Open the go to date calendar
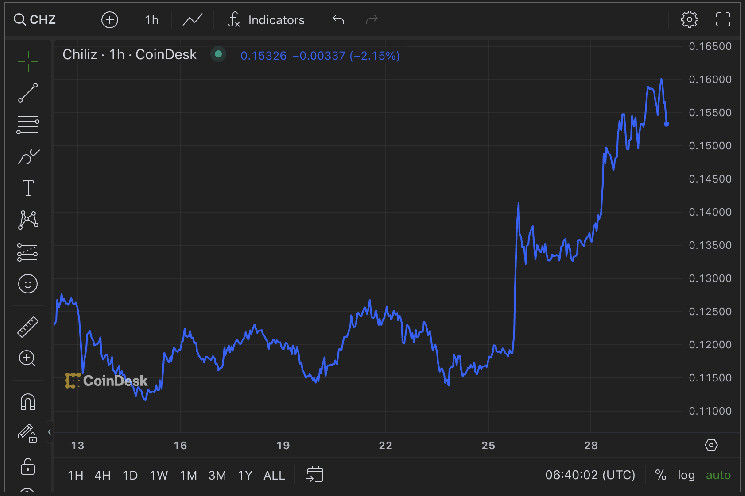745x496 pixels. (315, 475)
